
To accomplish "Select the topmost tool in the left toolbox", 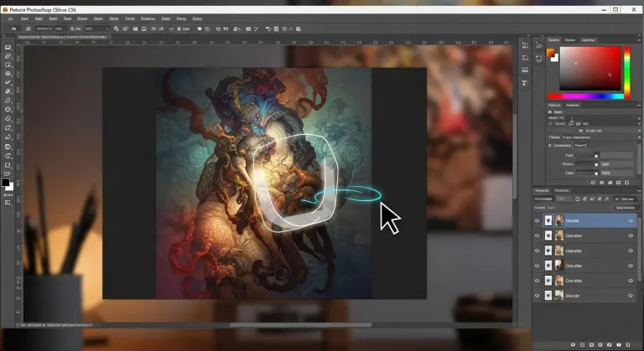I will pyautogui.click(x=8, y=47).
